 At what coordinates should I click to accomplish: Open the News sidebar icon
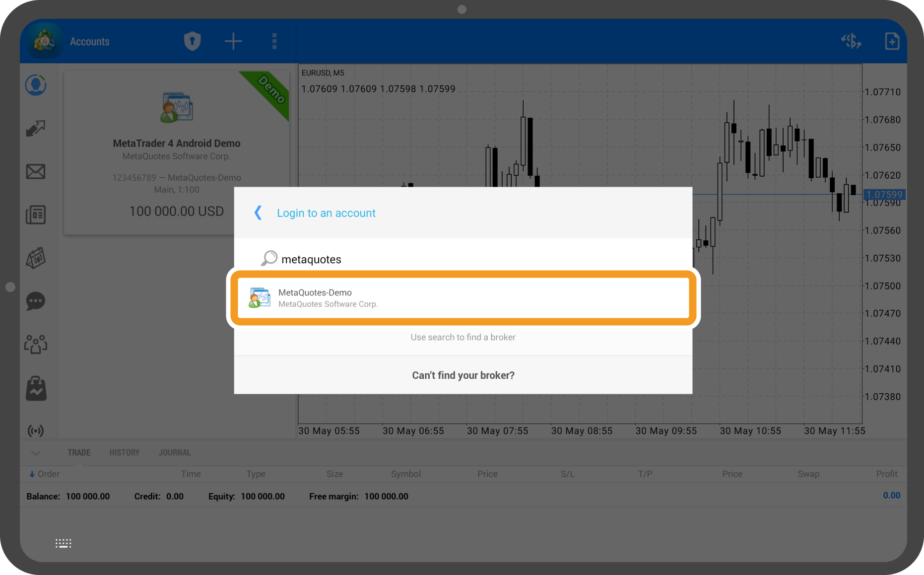[36, 215]
